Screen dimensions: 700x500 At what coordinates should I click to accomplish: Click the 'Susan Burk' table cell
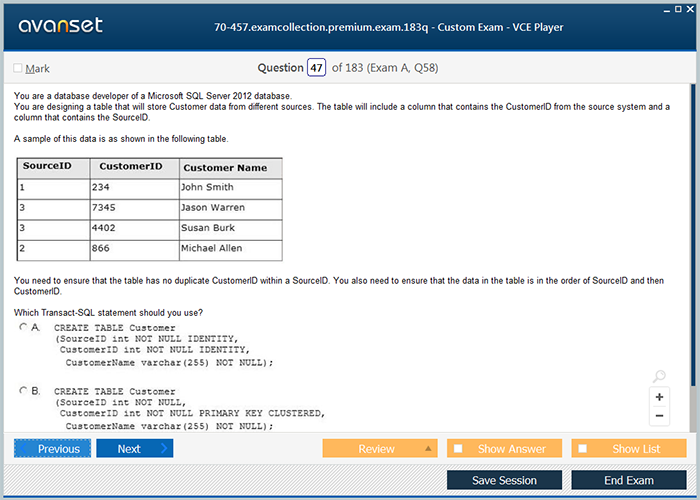pos(230,228)
